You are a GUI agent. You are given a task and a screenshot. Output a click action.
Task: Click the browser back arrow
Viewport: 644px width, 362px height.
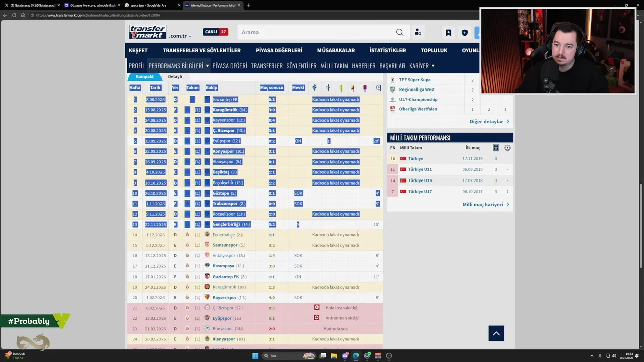click(x=6, y=15)
